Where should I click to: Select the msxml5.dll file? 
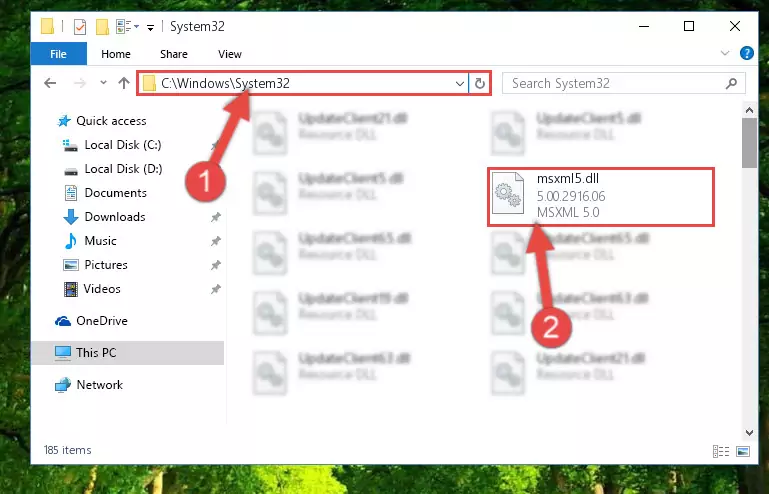(x=601, y=197)
